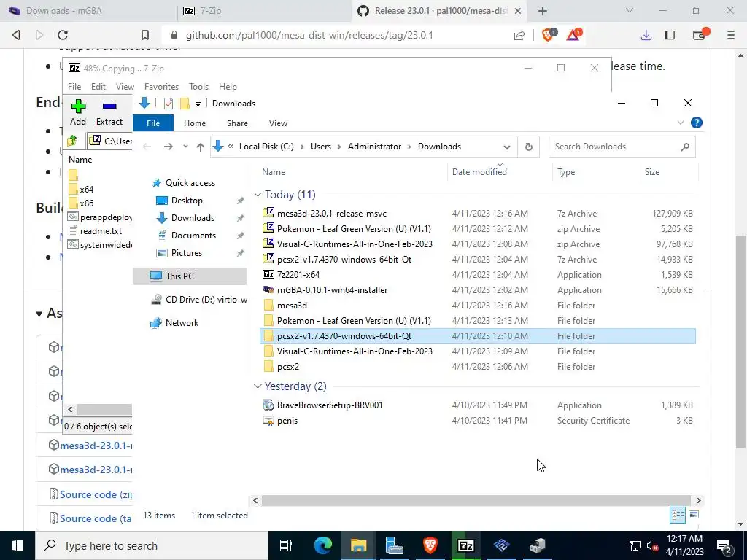Go up to the Administrator folder

pyautogui.click(x=201, y=147)
